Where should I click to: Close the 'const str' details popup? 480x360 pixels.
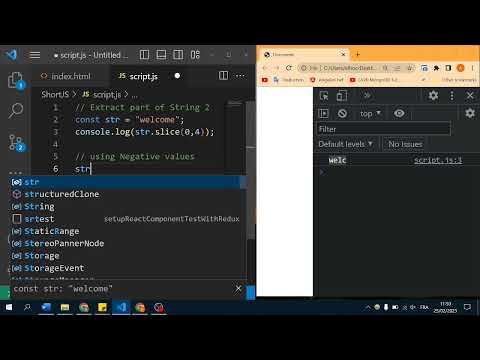pyautogui.click(x=238, y=288)
